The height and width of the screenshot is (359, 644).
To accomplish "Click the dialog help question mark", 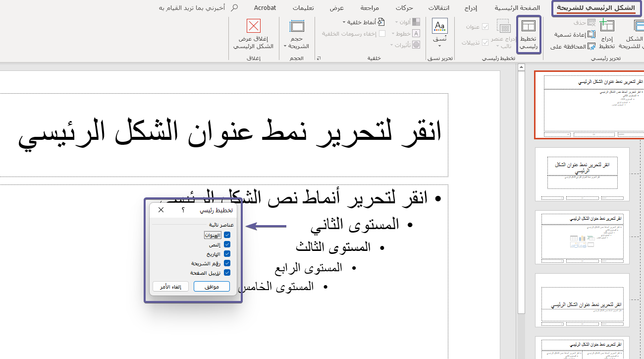I will pos(183,210).
